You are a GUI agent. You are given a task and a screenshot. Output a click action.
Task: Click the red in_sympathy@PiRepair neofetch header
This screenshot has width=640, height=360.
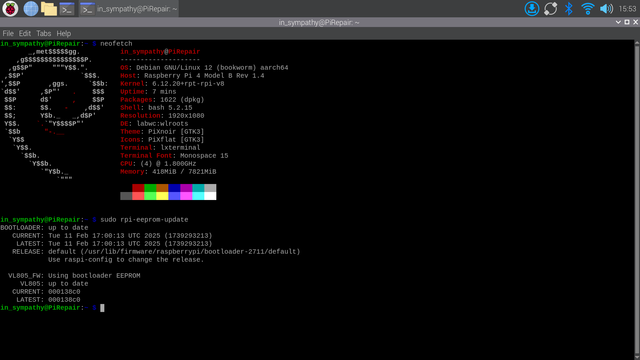click(160, 52)
